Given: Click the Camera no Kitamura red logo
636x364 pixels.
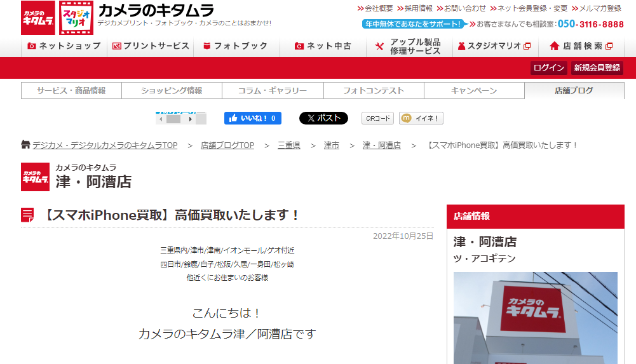Looking at the screenshot, I should pos(38,18).
